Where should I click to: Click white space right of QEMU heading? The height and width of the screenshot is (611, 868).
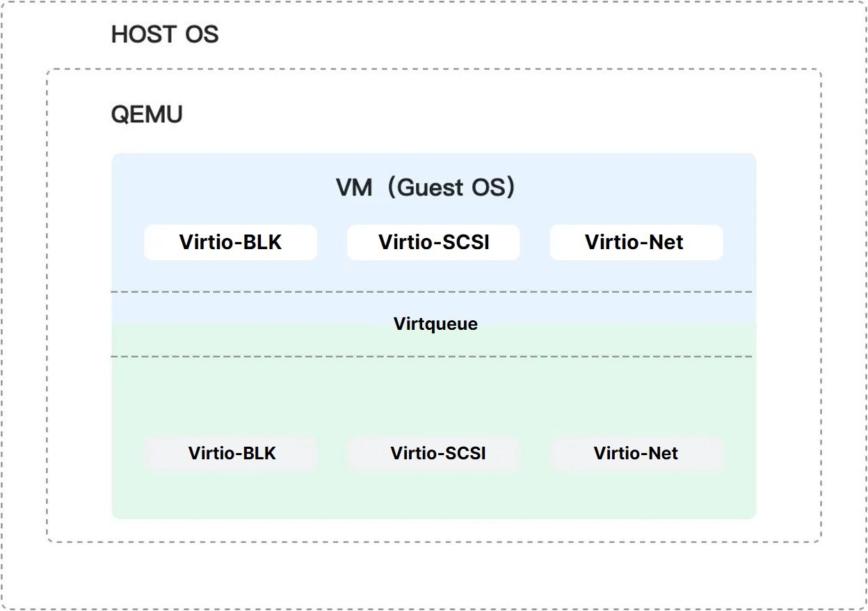pos(487,115)
